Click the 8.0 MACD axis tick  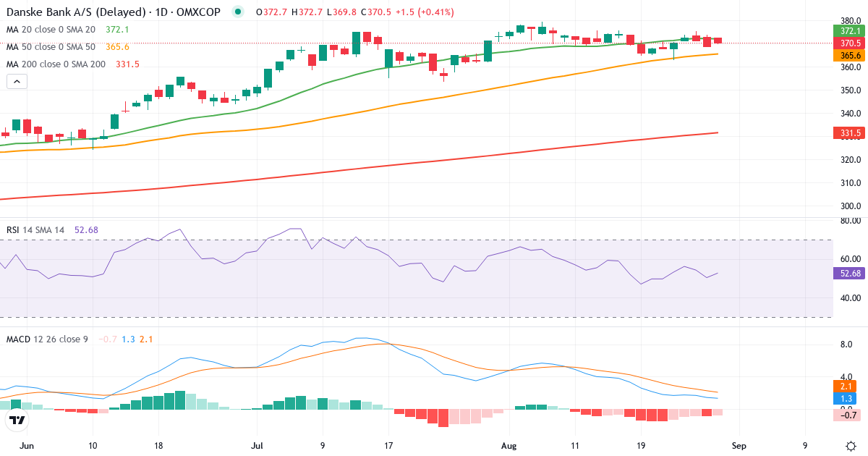(x=846, y=345)
